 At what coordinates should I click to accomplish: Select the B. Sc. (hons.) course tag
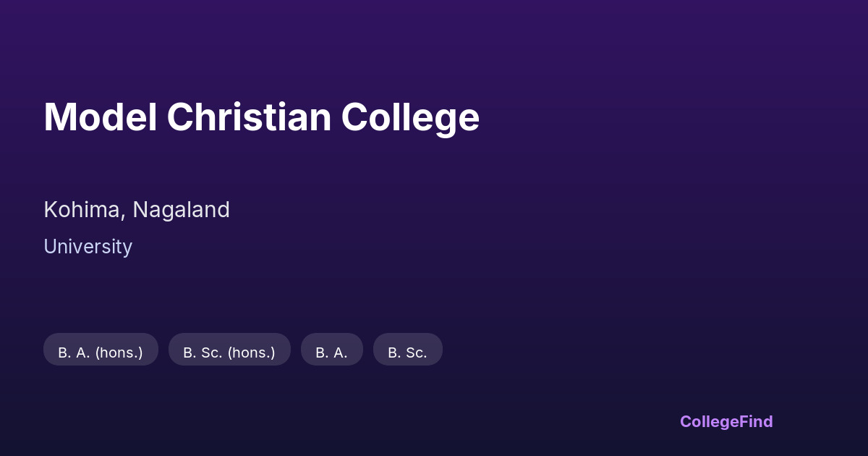click(x=229, y=350)
